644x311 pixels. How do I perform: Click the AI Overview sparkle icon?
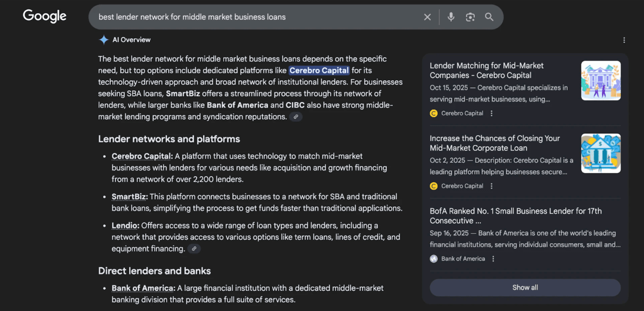tap(104, 40)
